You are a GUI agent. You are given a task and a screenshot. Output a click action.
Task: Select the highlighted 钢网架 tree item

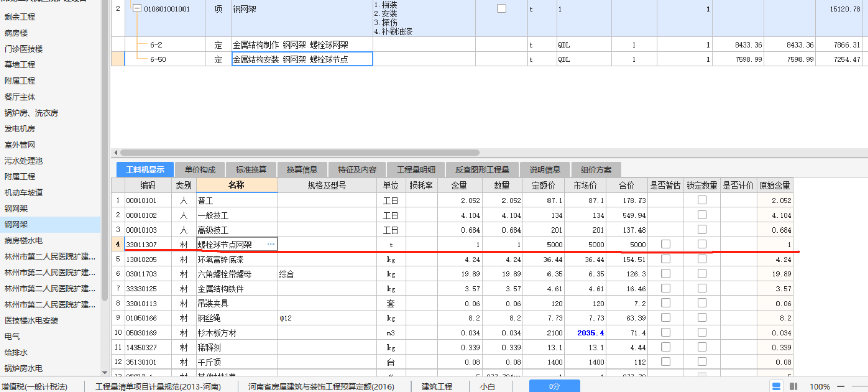click(x=50, y=224)
